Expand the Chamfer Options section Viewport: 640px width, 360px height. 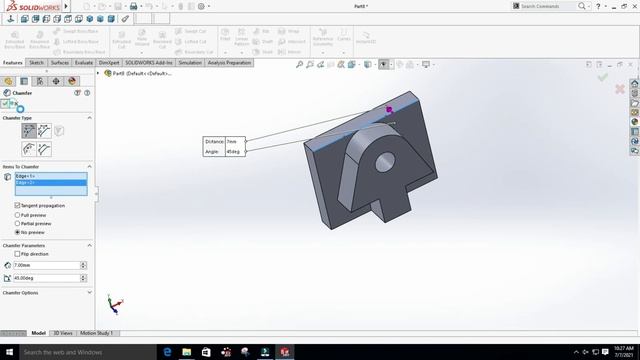pyautogui.click(x=89, y=293)
